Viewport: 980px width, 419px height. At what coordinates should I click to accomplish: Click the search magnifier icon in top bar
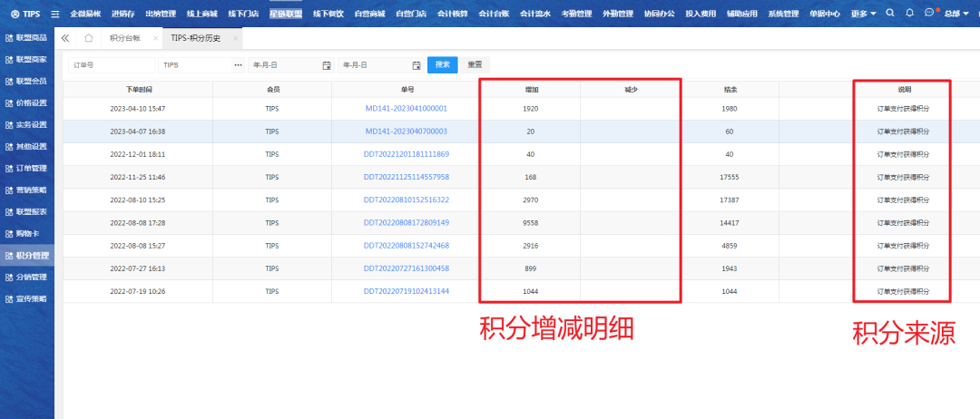pos(889,14)
